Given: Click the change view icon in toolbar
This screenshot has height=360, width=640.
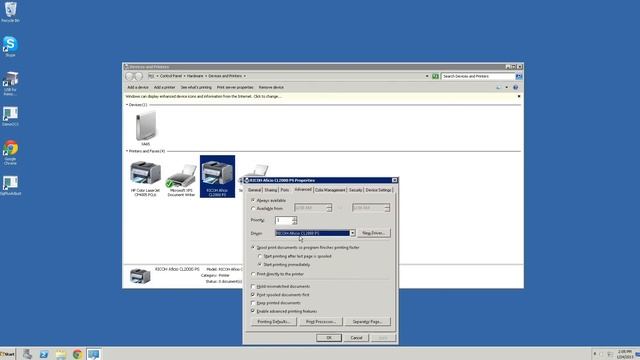Looking at the screenshot, I should tap(499, 87).
